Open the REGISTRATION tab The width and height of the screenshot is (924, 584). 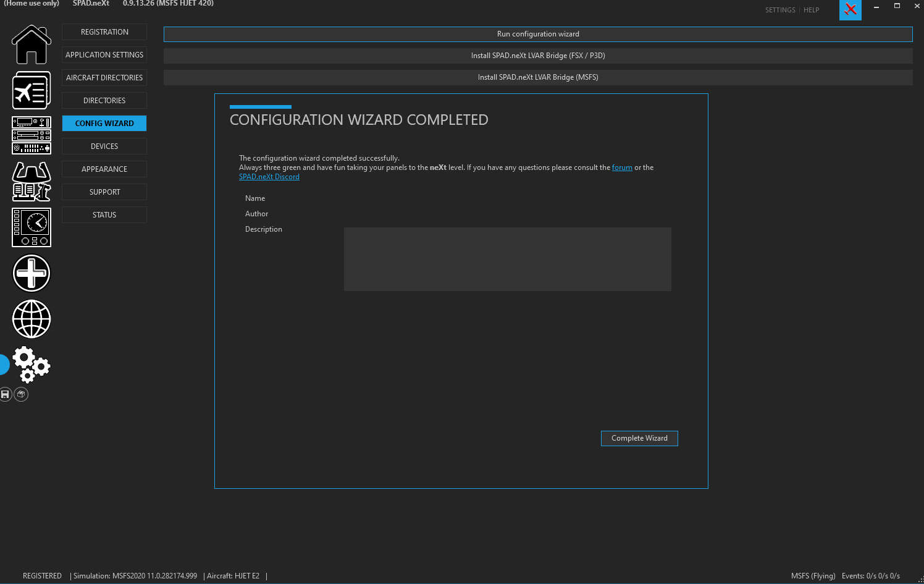[x=104, y=32]
